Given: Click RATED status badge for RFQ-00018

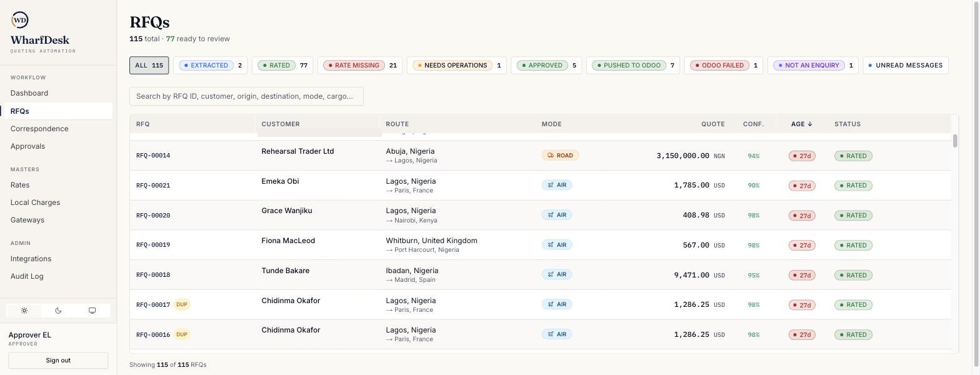Looking at the screenshot, I should coord(853,275).
